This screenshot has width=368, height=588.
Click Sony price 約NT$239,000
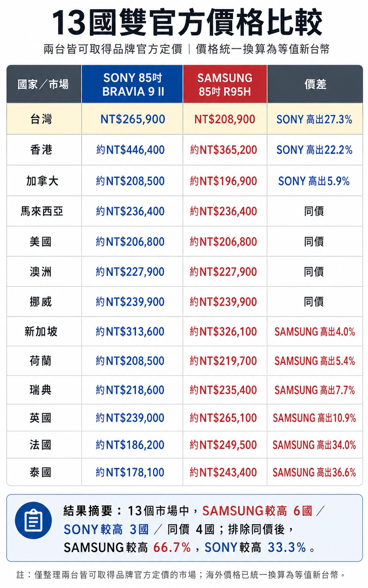(x=130, y=418)
